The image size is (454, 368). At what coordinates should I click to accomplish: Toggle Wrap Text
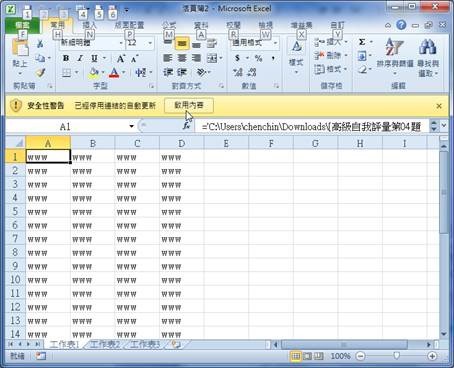(x=212, y=43)
